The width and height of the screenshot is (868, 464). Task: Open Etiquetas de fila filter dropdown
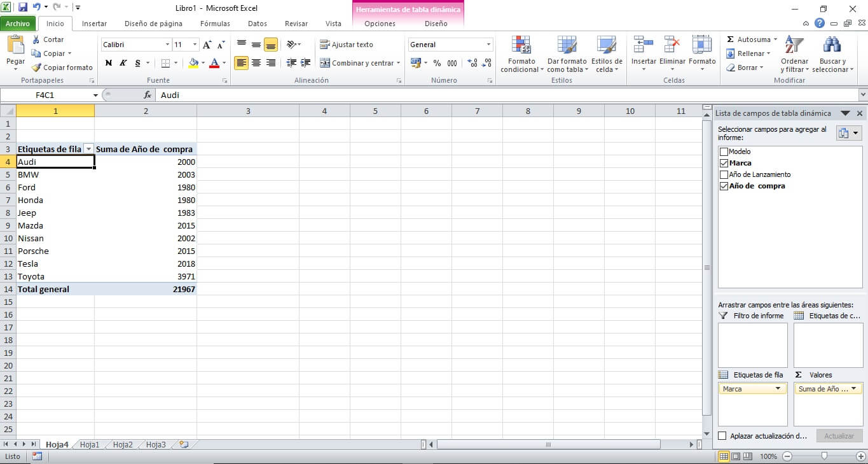(88, 149)
